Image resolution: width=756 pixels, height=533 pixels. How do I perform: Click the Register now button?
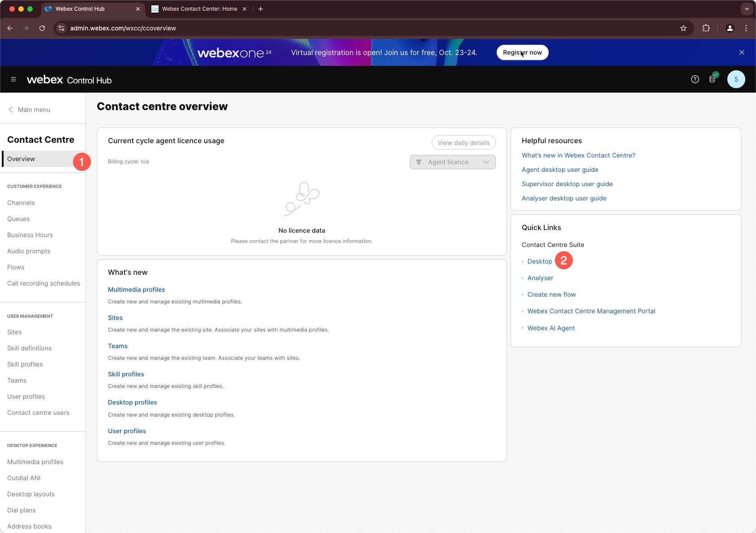coord(522,52)
